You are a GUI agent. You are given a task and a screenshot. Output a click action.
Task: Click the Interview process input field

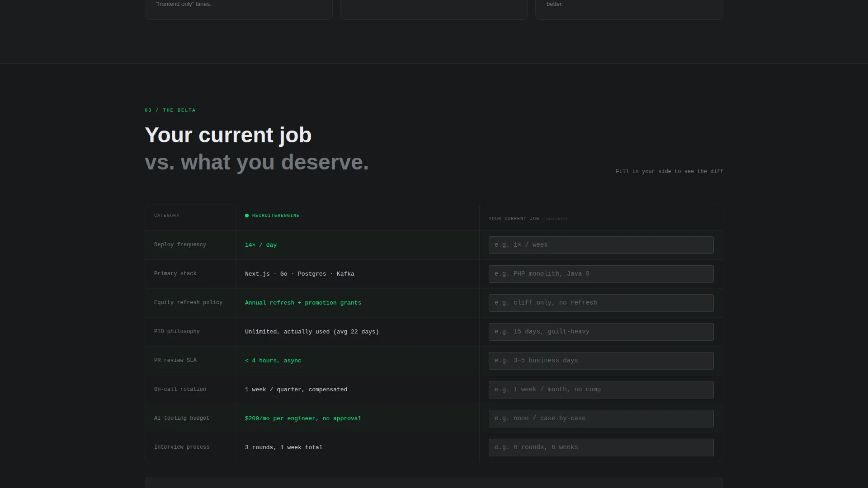[601, 447]
